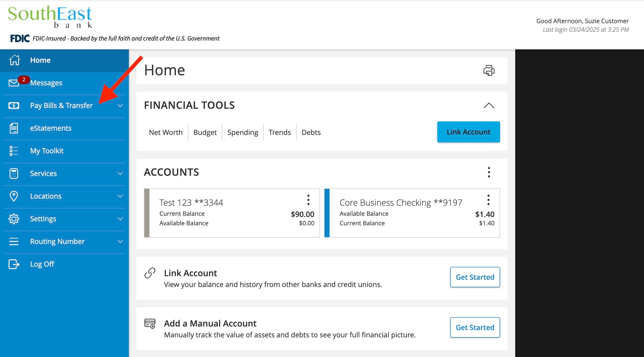Open Settings with the gear icon

[14, 219]
